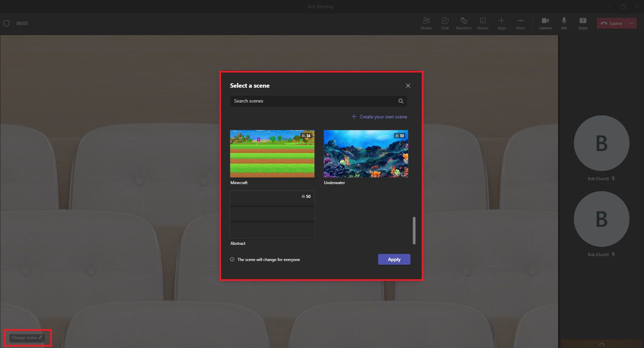
Task: Click the scene list scrollbar
Action: 414,231
